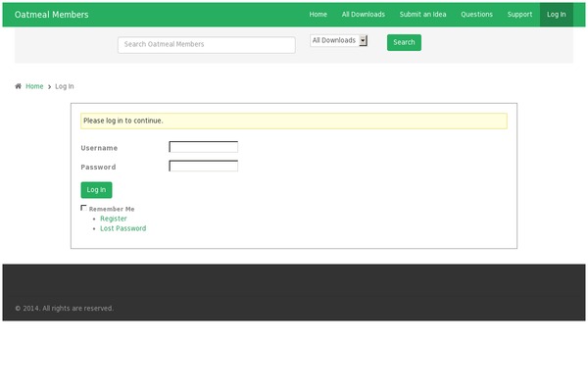This screenshot has width=588, height=392.
Task: Click the Username label
Action: [99, 148]
